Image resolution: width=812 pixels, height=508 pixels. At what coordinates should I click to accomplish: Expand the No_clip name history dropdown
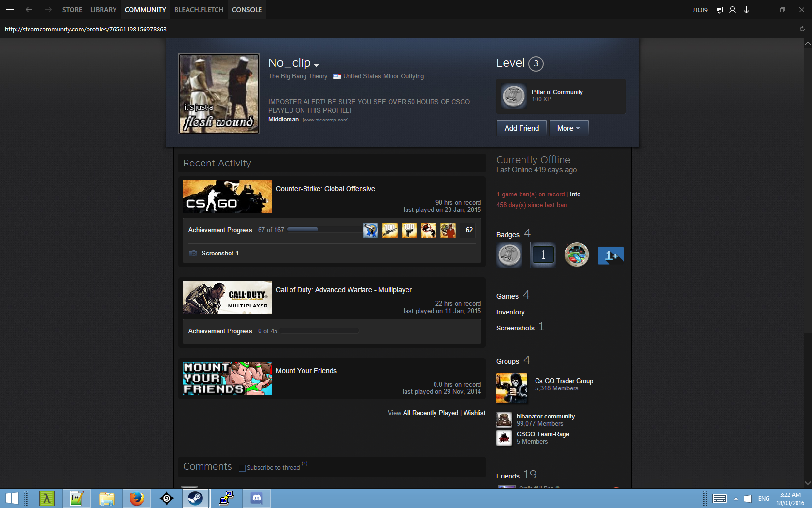click(316, 65)
